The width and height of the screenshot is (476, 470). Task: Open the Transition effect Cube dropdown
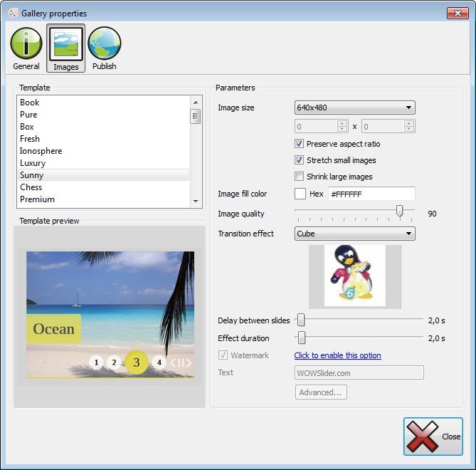354,234
